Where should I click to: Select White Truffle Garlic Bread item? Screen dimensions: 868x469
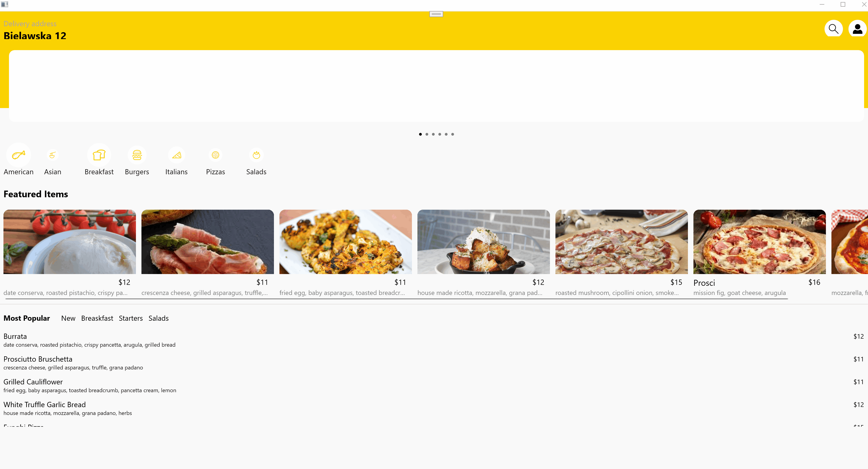[x=434, y=408]
